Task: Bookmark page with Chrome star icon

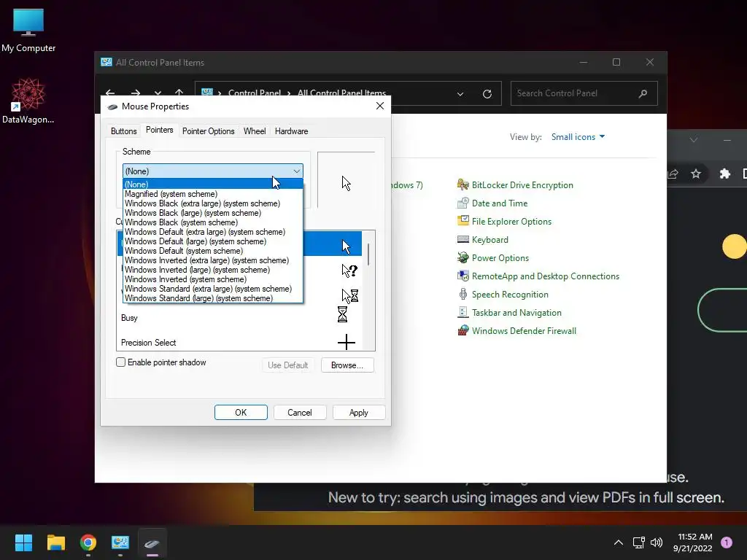Action: coord(696,174)
